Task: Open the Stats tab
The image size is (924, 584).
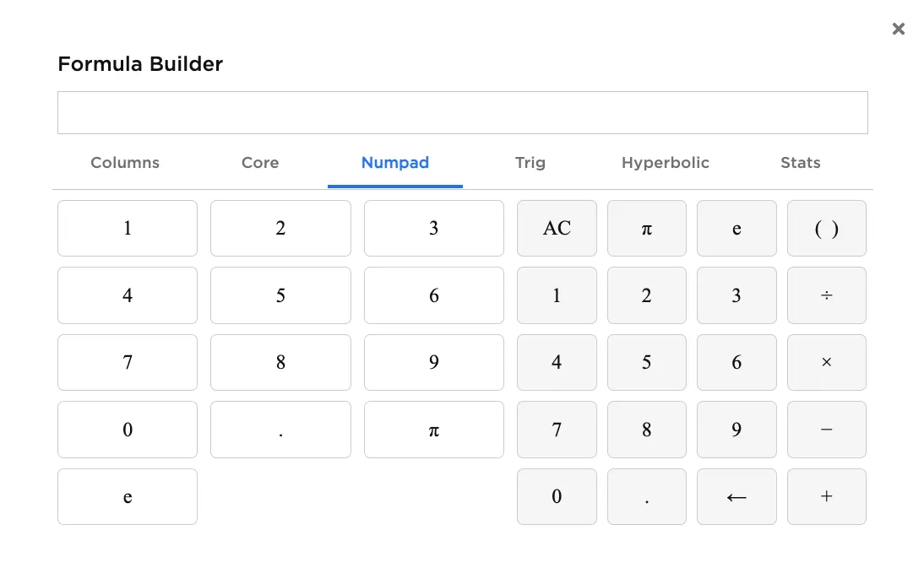Action: pyautogui.click(x=801, y=163)
